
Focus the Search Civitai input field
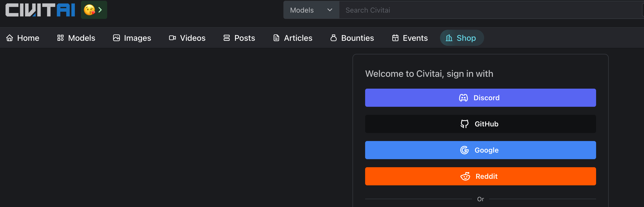pyautogui.click(x=491, y=10)
